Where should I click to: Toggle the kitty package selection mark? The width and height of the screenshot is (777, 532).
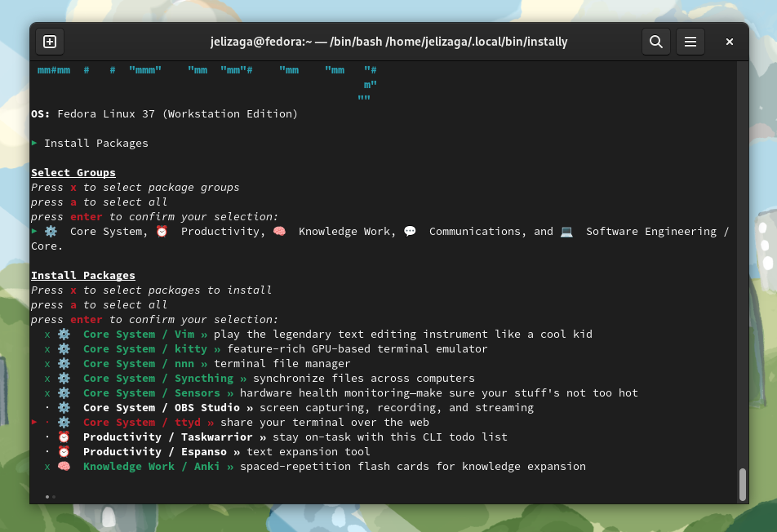tap(47, 350)
